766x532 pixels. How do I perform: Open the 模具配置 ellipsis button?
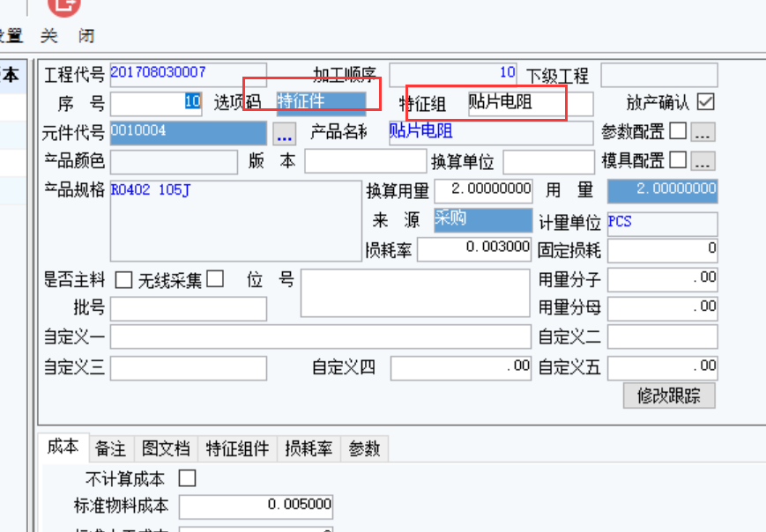(x=702, y=161)
